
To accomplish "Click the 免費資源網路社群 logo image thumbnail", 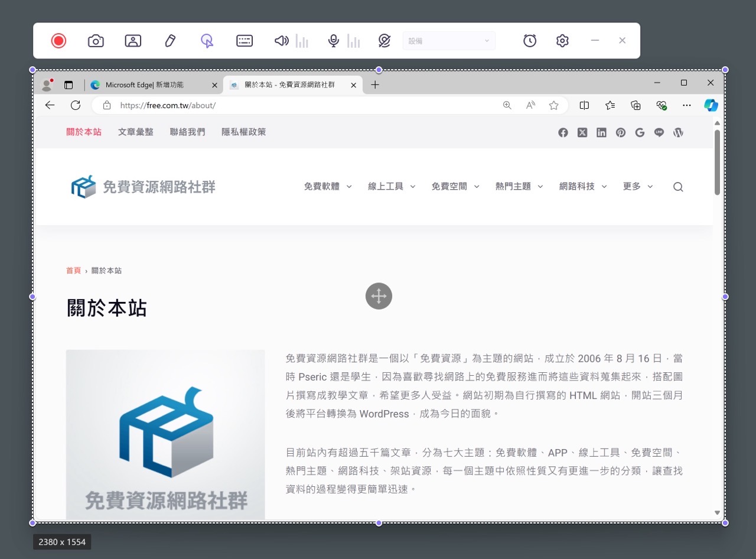I will (165, 435).
